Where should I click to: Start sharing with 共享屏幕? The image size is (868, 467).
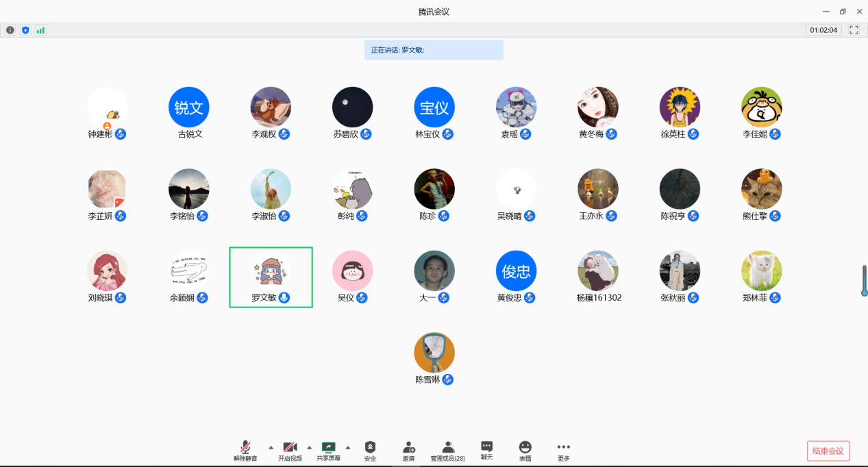point(328,451)
